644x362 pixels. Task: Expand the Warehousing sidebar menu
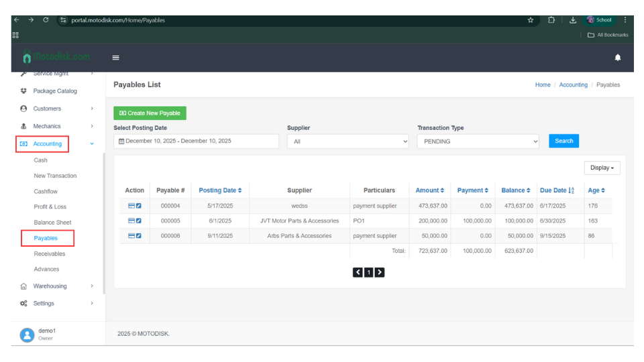(x=50, y=286)
